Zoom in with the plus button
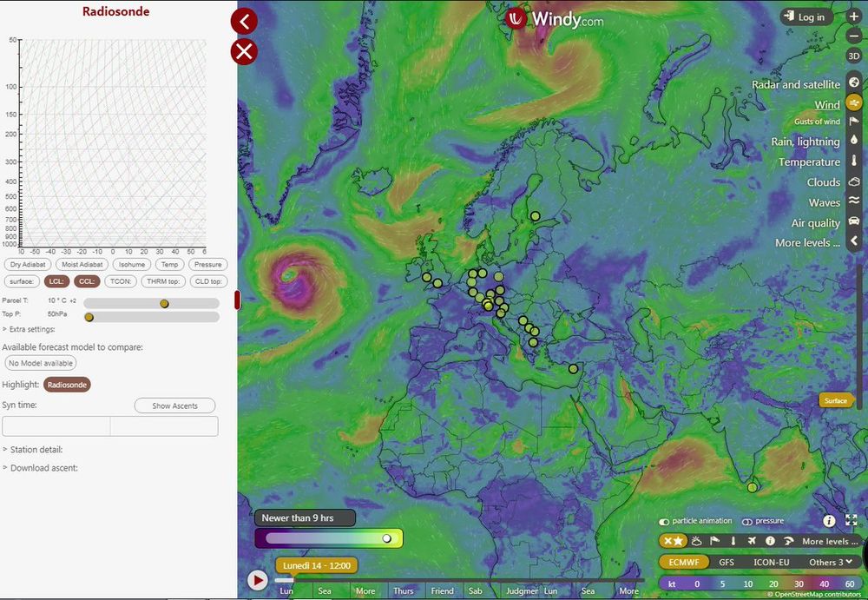Screen dimensions: 868x600 pyautogui.click(x=853, y=16)
